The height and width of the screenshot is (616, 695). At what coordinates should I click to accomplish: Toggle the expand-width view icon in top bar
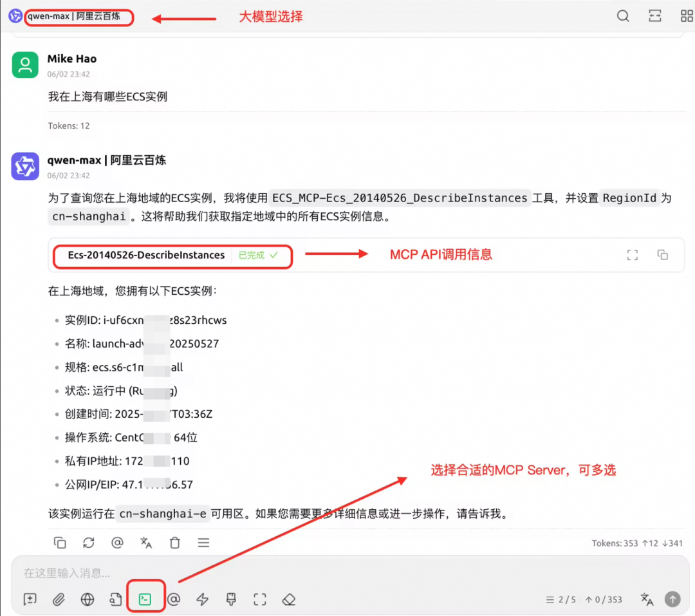click(x=654, y=16)
